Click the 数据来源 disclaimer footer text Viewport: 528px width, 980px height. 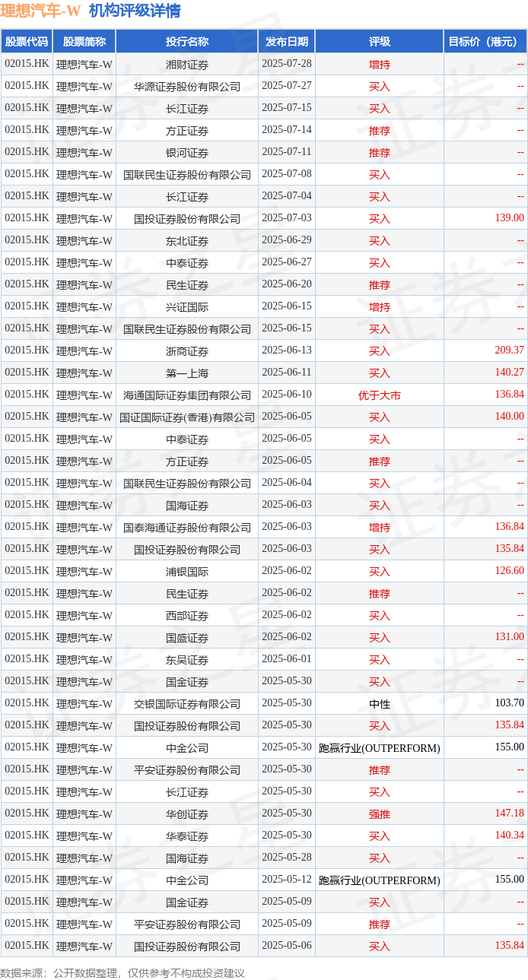click(x=122, y=972)
